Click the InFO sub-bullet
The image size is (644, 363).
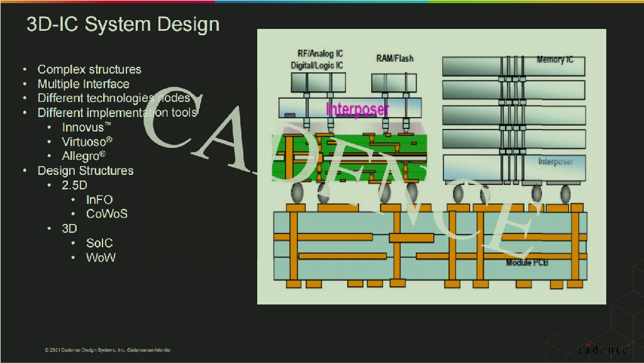pyautogui.click(x=99, y=199)
